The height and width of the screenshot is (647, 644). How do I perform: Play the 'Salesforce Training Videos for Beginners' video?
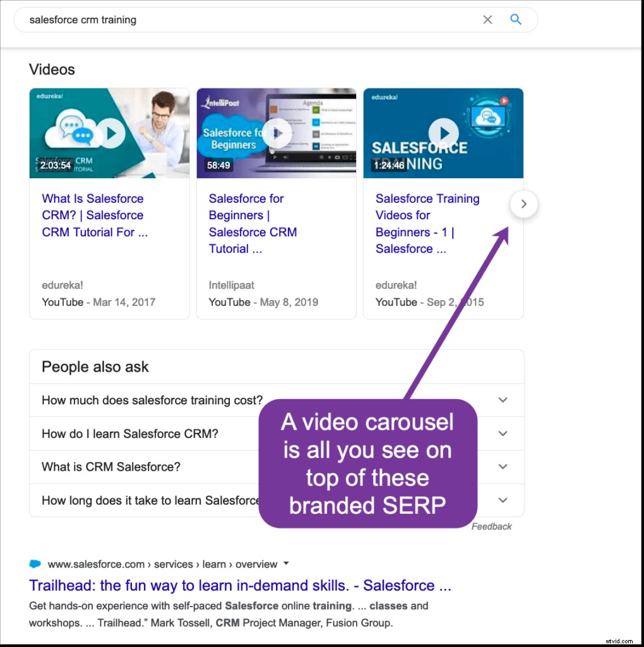pyautogui.click(x=443, y=133)
